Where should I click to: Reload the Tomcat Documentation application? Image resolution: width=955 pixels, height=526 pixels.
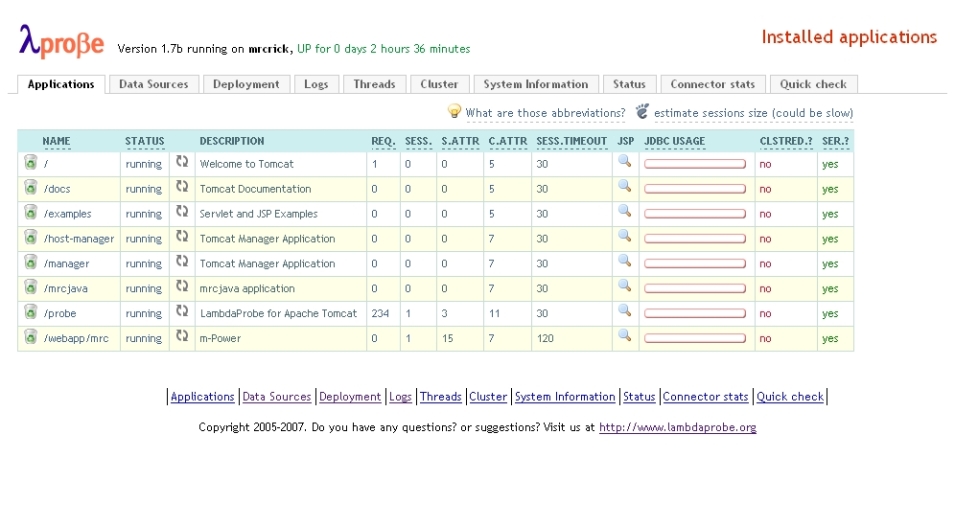[182, 186]
